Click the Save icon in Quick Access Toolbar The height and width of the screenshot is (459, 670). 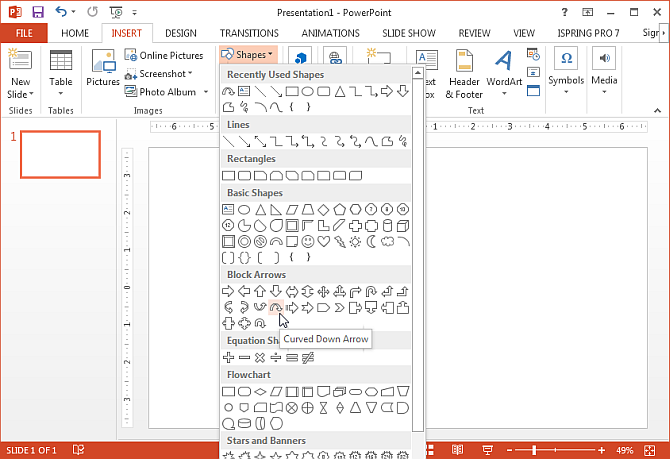click(x=38, y=12)
